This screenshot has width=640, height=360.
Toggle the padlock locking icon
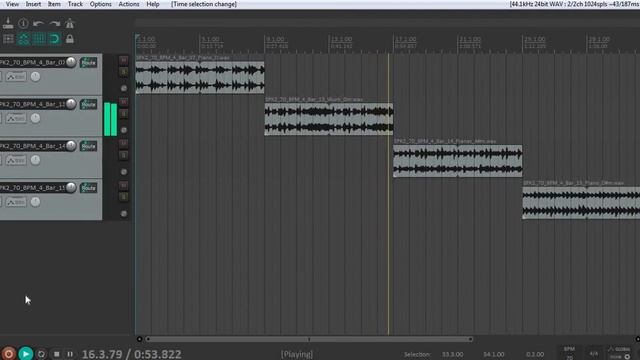[70, 39]
